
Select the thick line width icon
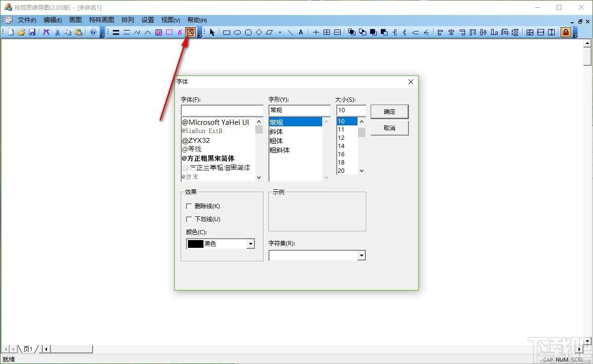click(116, 32)
